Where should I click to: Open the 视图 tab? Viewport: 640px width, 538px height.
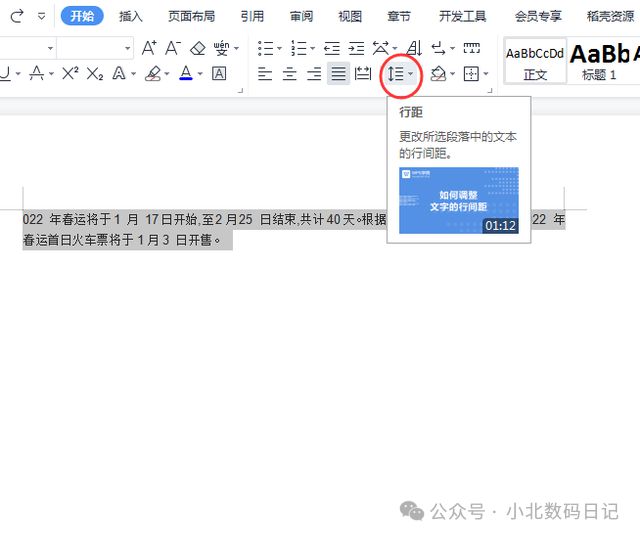point(350,16)
